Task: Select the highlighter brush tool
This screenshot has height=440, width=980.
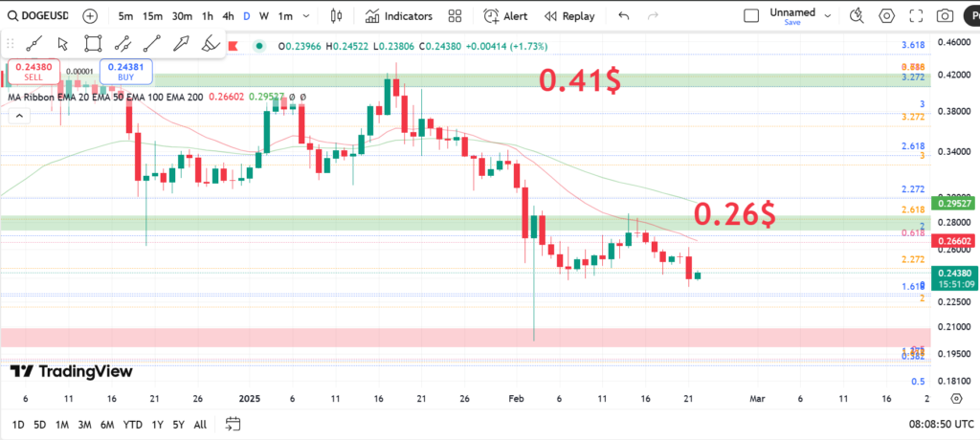Action: pyautogui.click(x=210, y=44)
